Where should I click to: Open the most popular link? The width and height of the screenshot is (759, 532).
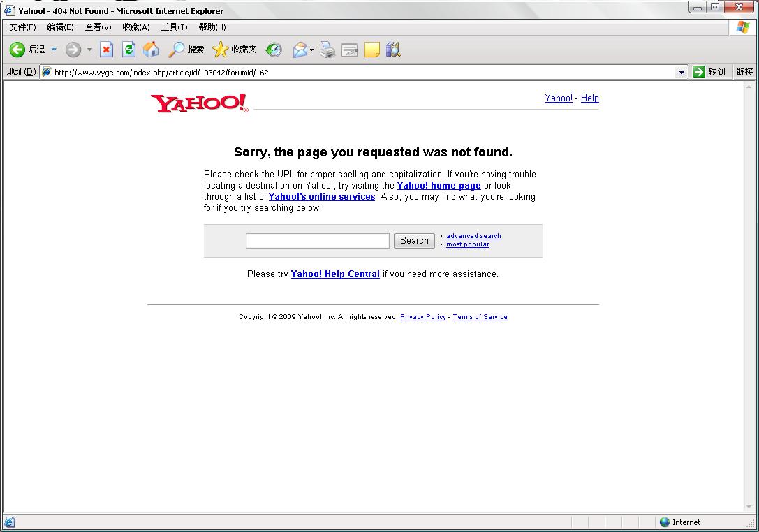coord(468,244)
